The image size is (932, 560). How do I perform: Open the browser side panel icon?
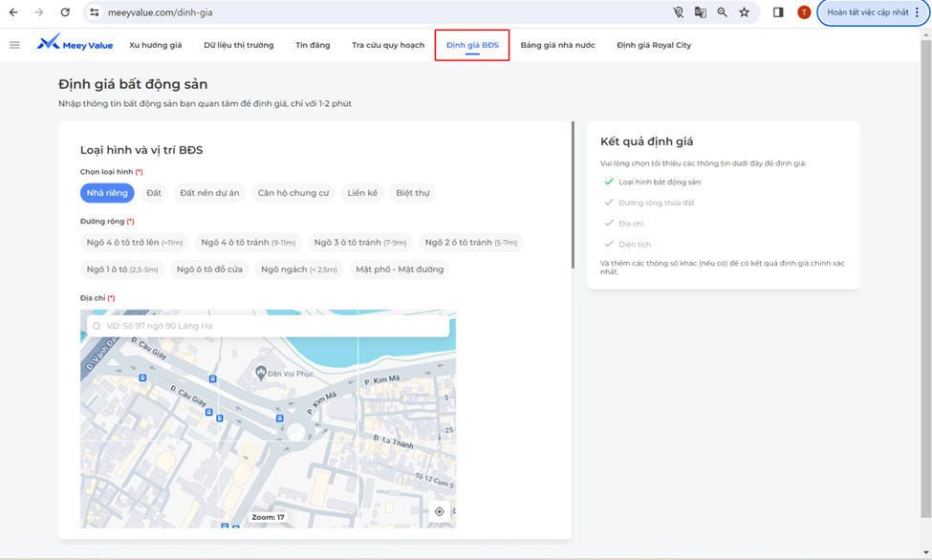[x=778, y=12]
